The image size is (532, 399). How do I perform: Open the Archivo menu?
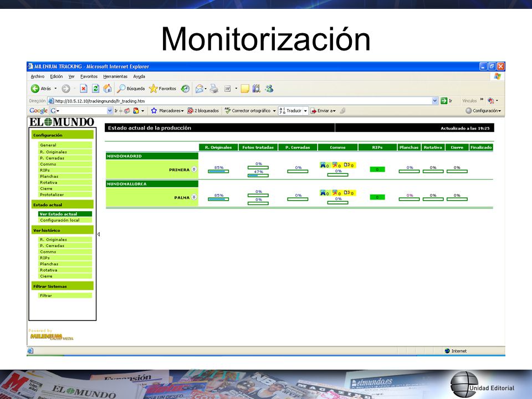click(38, 76)
